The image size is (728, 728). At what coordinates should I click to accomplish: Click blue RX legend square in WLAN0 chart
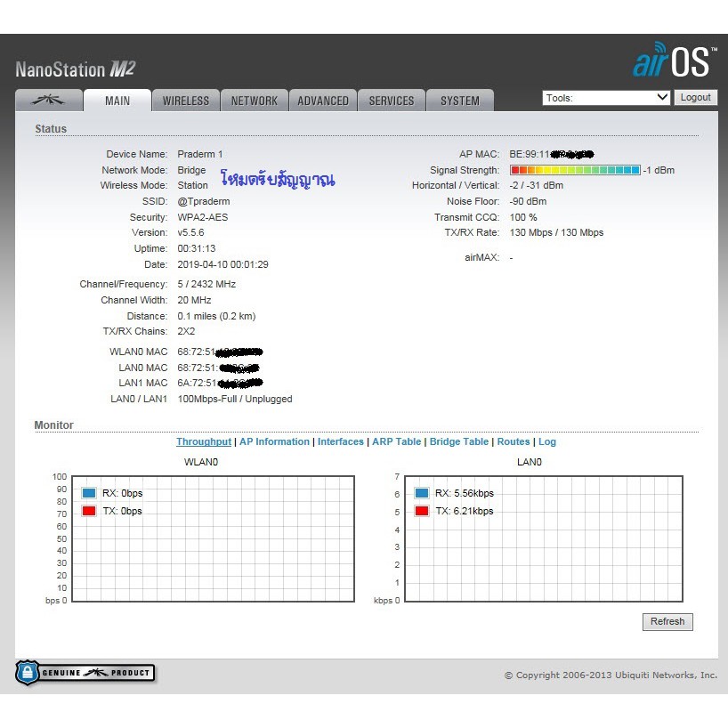[x=89, y=493]
